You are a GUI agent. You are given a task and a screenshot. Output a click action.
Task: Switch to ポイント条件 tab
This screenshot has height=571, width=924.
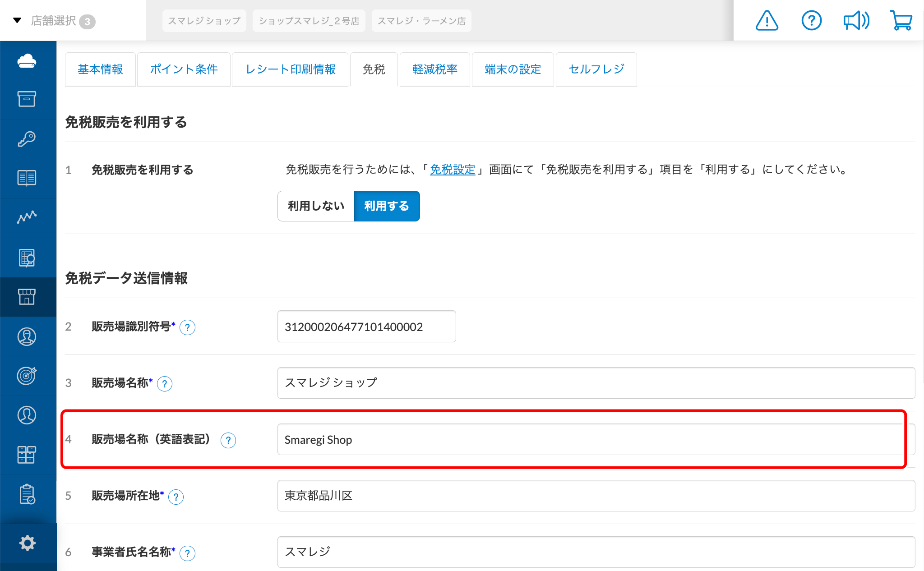pos(184,69)
